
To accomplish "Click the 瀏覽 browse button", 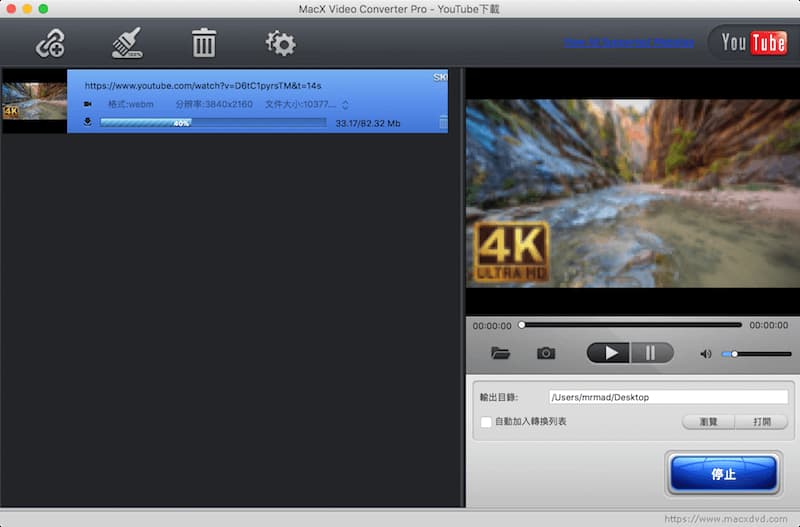I will tap(708, 422).
